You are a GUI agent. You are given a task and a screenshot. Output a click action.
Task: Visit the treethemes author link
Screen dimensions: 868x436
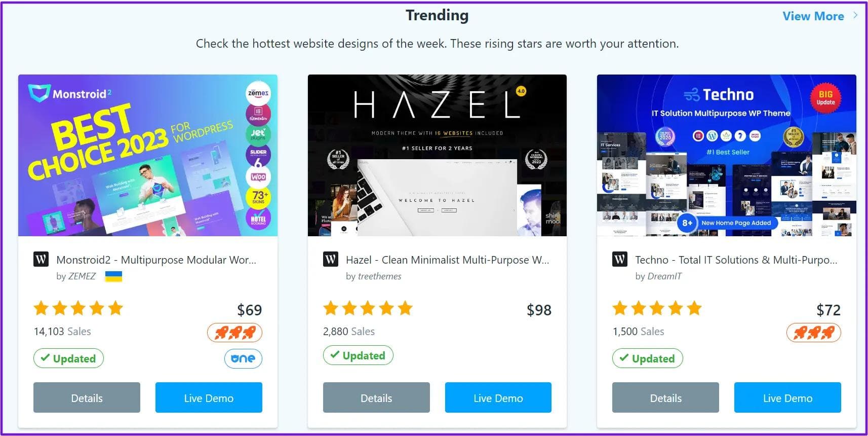point(379,276)
